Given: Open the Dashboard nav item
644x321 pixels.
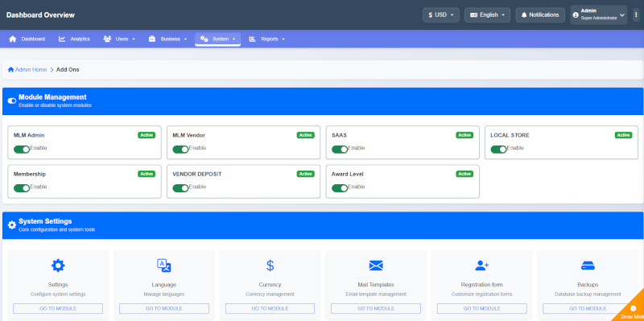Looking at the screenshot, I should (x=27, y=39).
